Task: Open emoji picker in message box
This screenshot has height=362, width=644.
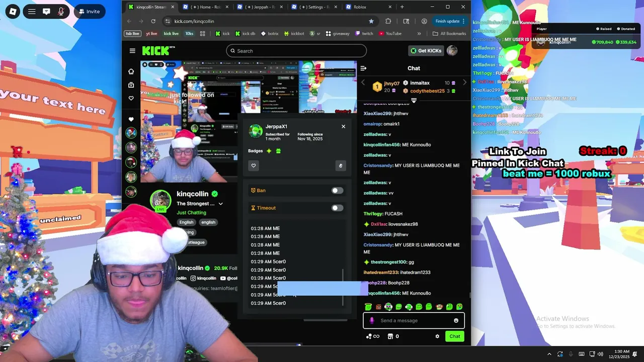Action: pyautogui.click(x=456, y=321)
